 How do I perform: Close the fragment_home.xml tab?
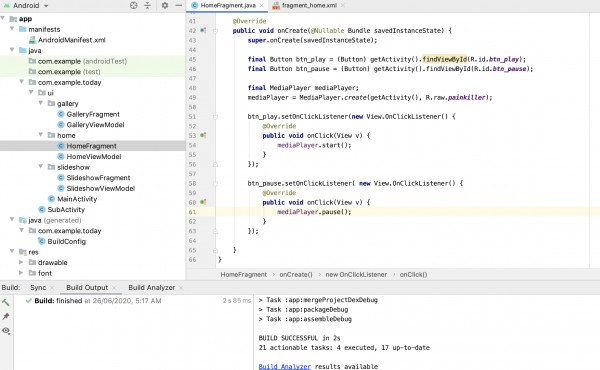[342, 5]
